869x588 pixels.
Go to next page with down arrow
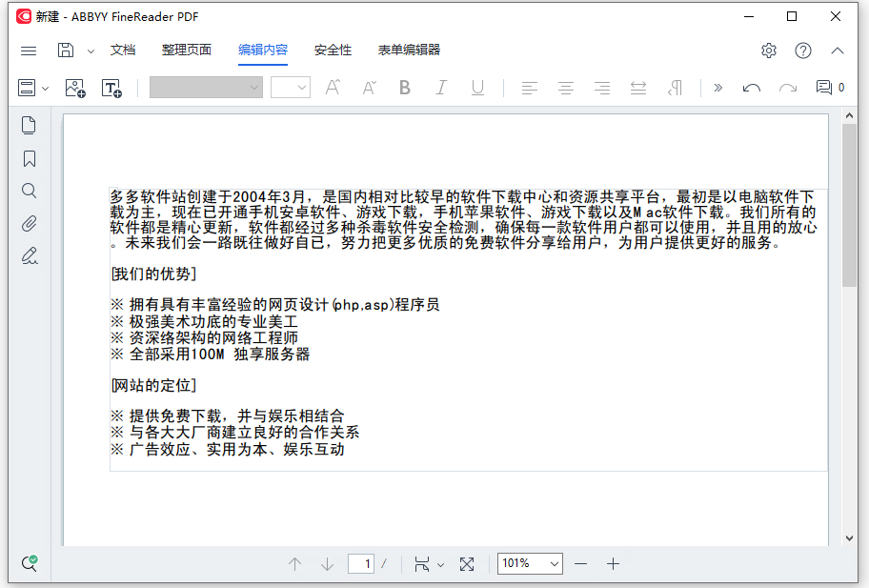click(327, 564)
